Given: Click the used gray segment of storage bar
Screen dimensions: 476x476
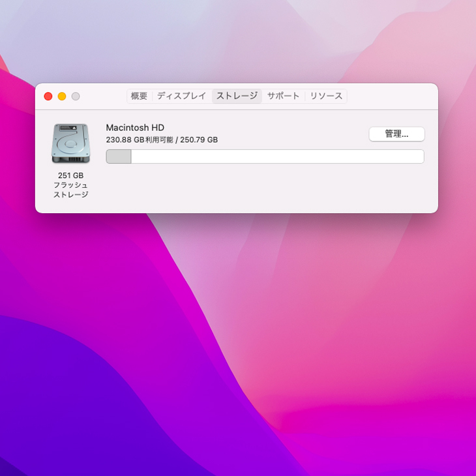Looking at the screenshot, I should [119, 156].
